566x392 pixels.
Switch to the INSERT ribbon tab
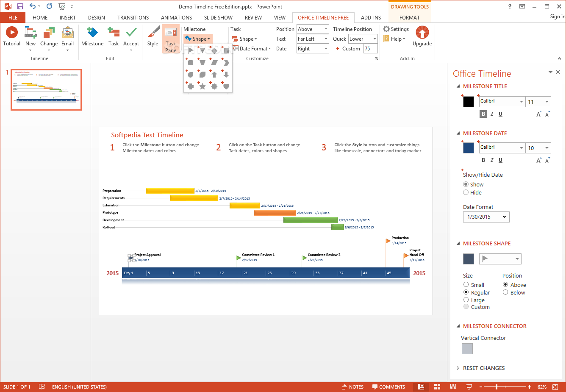tap(68, 17)
